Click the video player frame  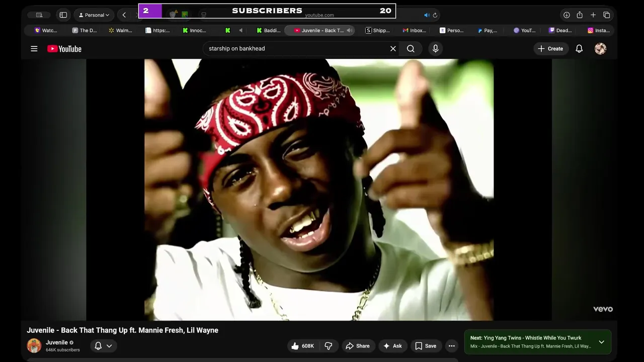(319, 190)
